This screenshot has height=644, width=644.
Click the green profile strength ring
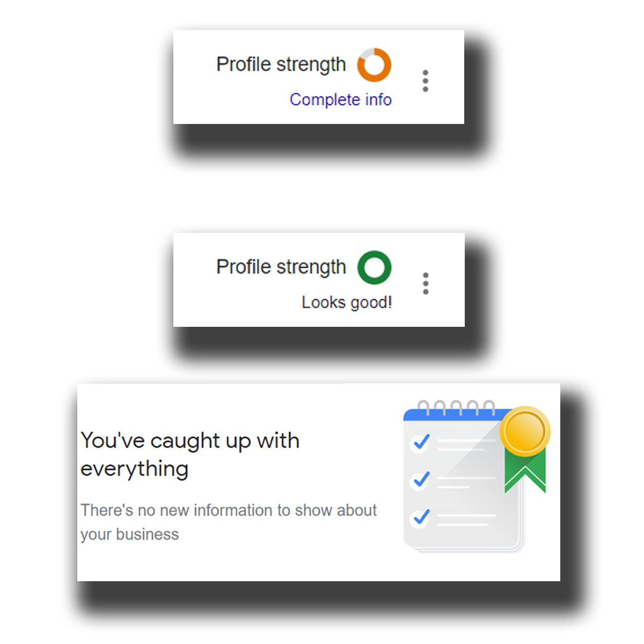374,267
